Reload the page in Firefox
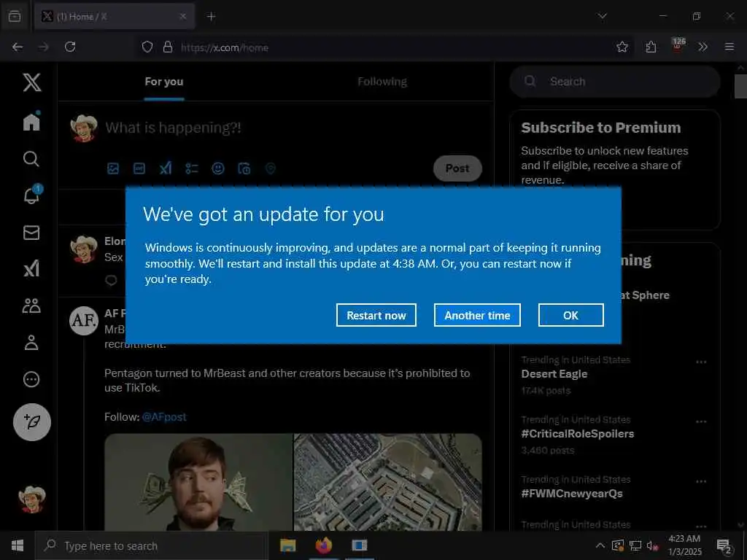The height and width of the screenshot is (560, 747). pyautogui.click(x=70, y=47)
